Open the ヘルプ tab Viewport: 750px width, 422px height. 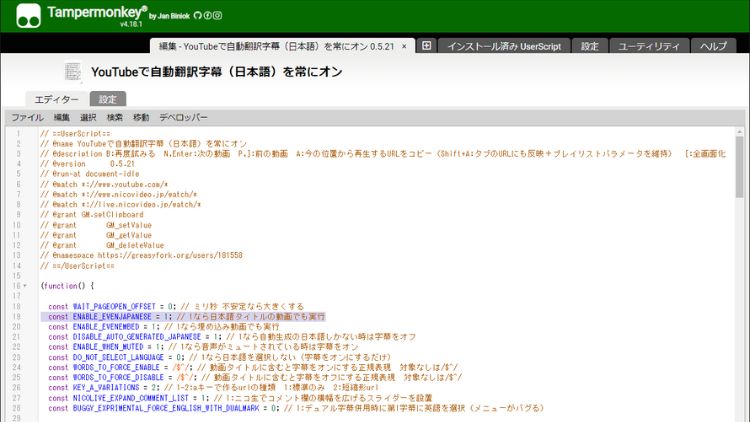click(713, 46)
